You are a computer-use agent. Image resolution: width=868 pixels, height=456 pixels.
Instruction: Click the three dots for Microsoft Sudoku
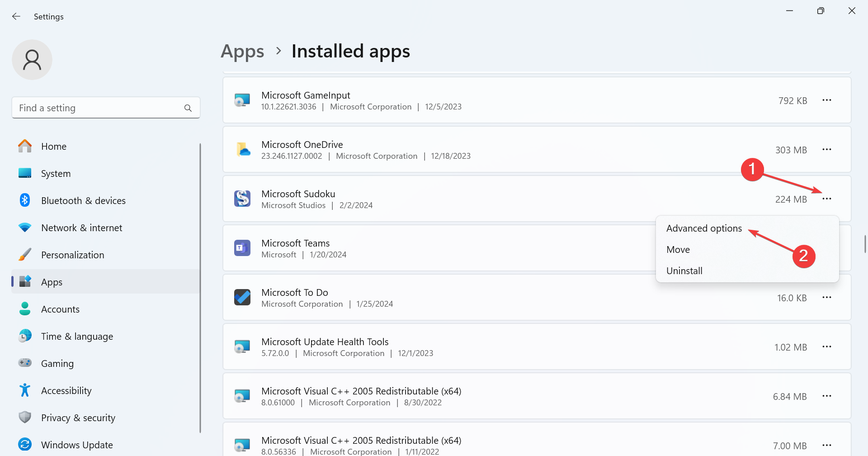point(827,199)
